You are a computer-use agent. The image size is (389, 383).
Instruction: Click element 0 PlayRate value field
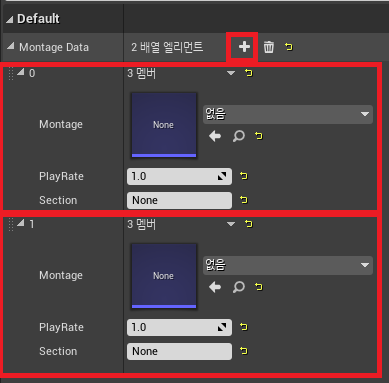coord(179,176)
